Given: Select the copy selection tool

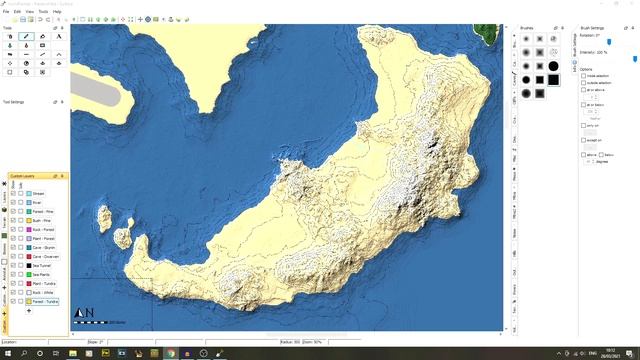Looking at the screenshot, I should coord(26,72).
